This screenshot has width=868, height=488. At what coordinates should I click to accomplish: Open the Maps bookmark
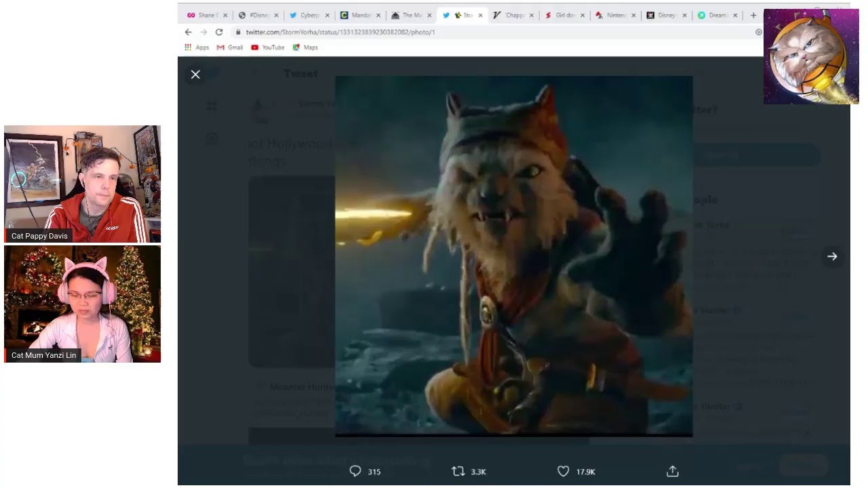(305, 47)
